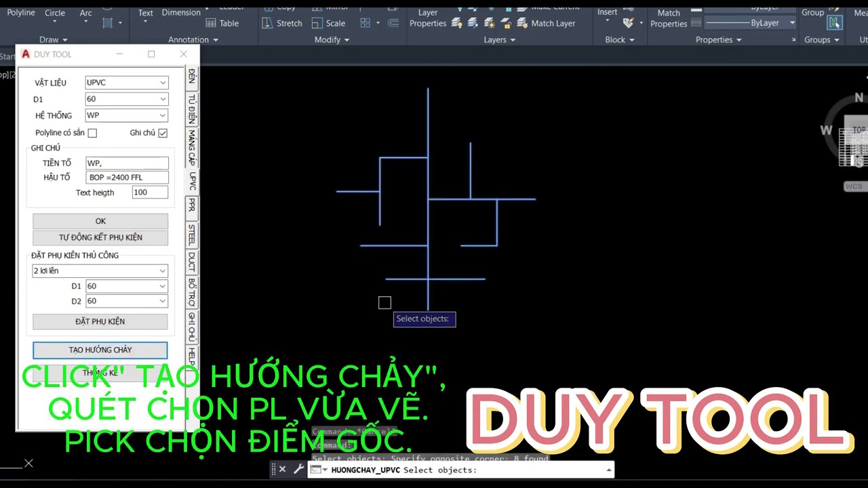The image size is (868, 488).
Task: Click the linetype icon beside ByLayer
Action: click(697, 23)
